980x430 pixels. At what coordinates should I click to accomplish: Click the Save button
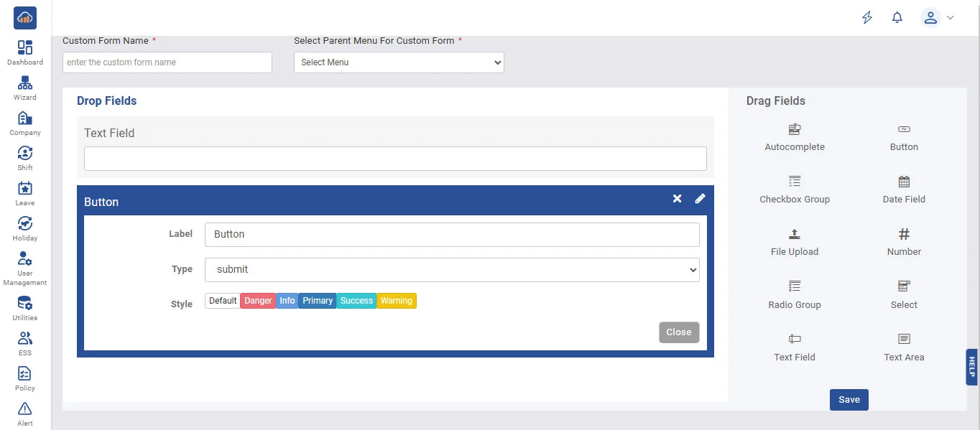(849, 400)
